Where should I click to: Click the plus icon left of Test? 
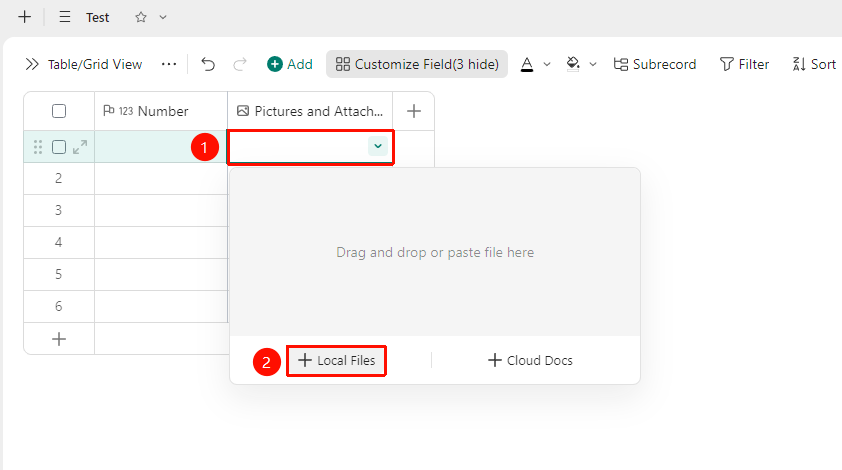(x=25, y=17)
